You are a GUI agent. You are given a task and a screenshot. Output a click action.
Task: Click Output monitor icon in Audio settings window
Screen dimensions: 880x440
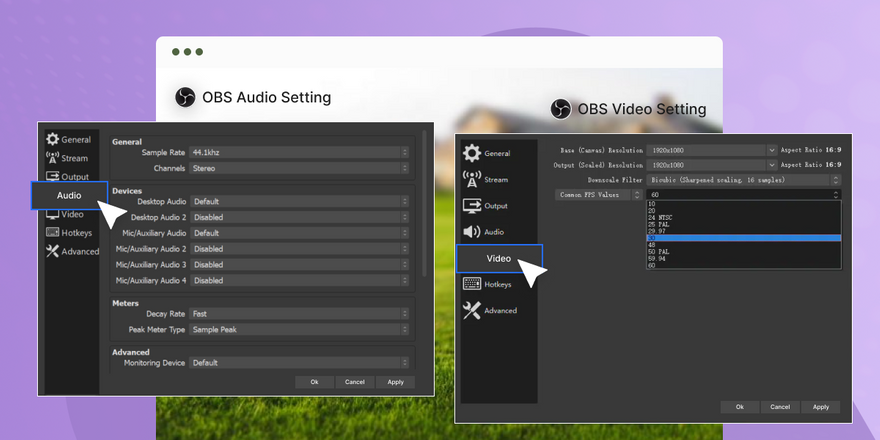(x=53, y=176)
